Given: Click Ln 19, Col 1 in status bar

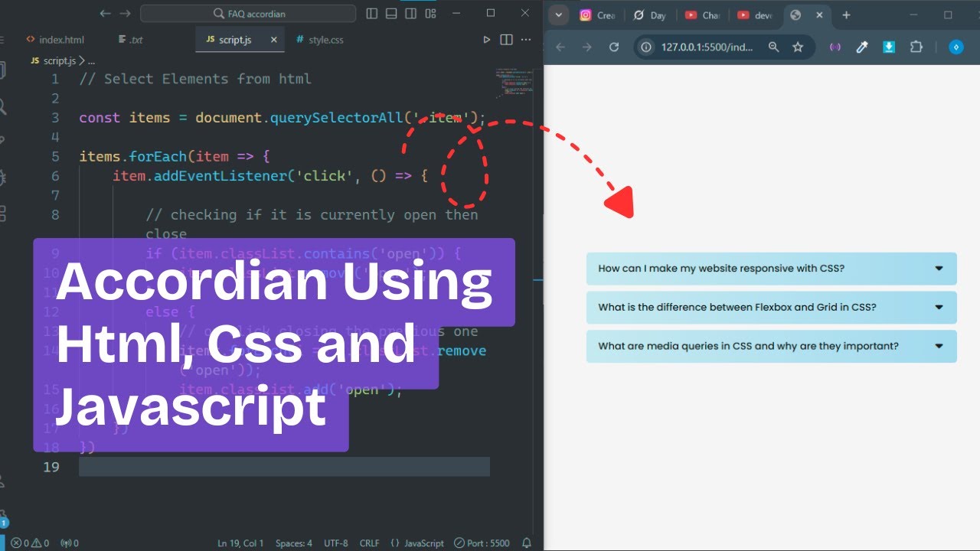Looking at the screenshot, I should (240, 543).
